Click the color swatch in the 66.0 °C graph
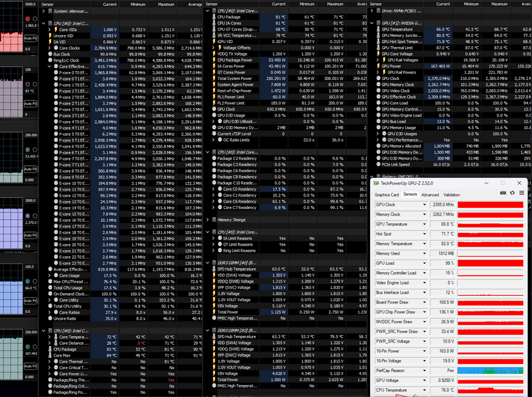Image resolution: width=532 pixels, height=397 pixels. (28, 281)
